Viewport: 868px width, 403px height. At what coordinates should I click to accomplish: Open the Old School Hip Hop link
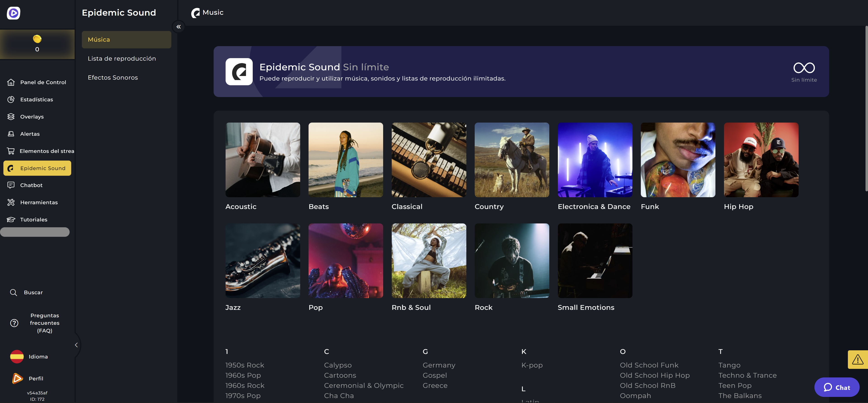click(x=655, y=375)
